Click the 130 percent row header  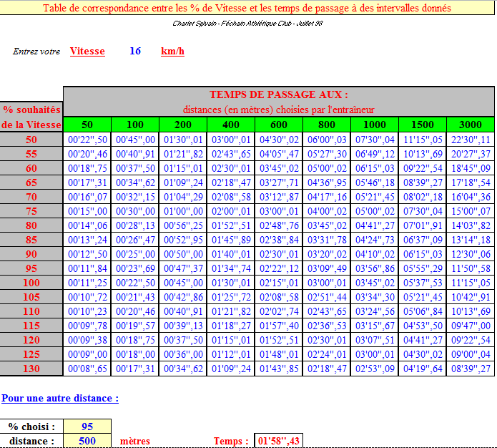pos(31,369)
